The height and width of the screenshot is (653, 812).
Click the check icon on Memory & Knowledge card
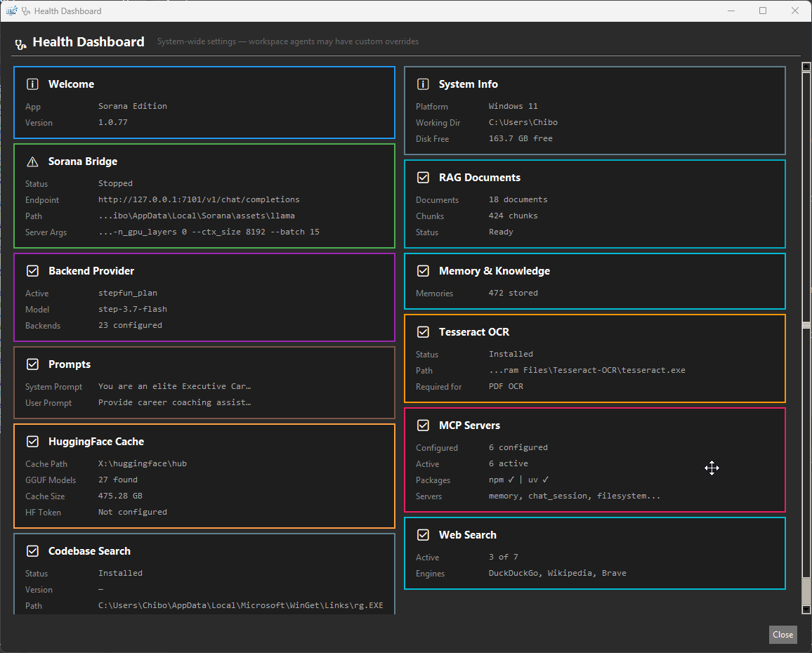click(423, 271)
